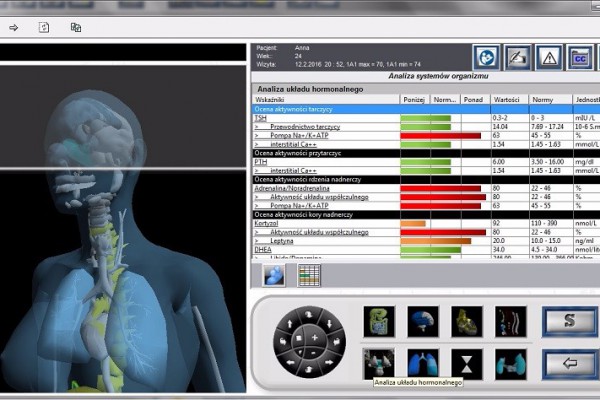Expand the Leptyna row

point(257,240)
